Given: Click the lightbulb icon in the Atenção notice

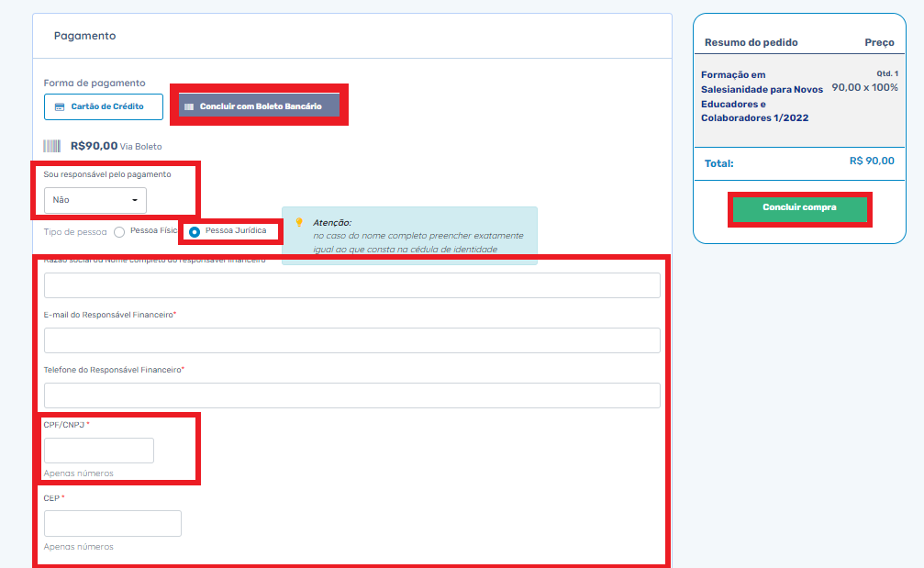Looking at the screenshot, I should click(298, 222).
